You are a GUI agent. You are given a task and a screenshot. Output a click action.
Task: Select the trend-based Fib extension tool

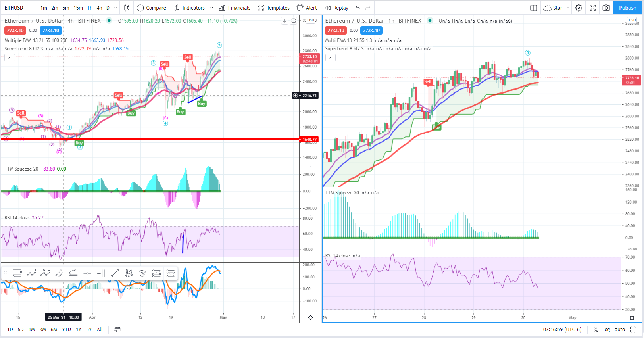157,273
